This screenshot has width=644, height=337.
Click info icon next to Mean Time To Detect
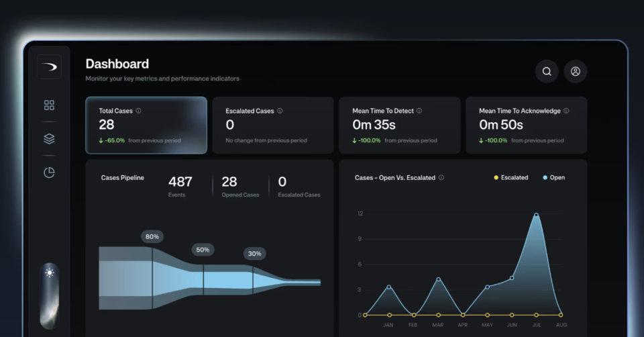point(420,111)
